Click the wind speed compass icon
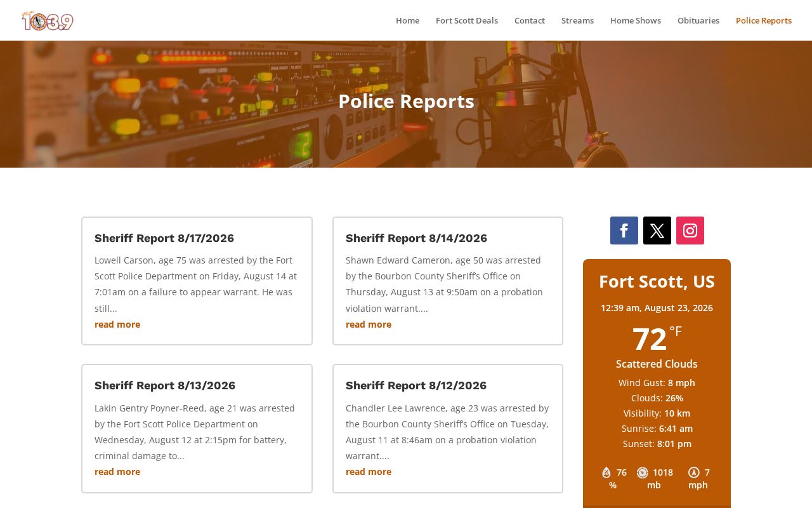Image resolution: width=812 pixels, height=508 pixels. 694,472
